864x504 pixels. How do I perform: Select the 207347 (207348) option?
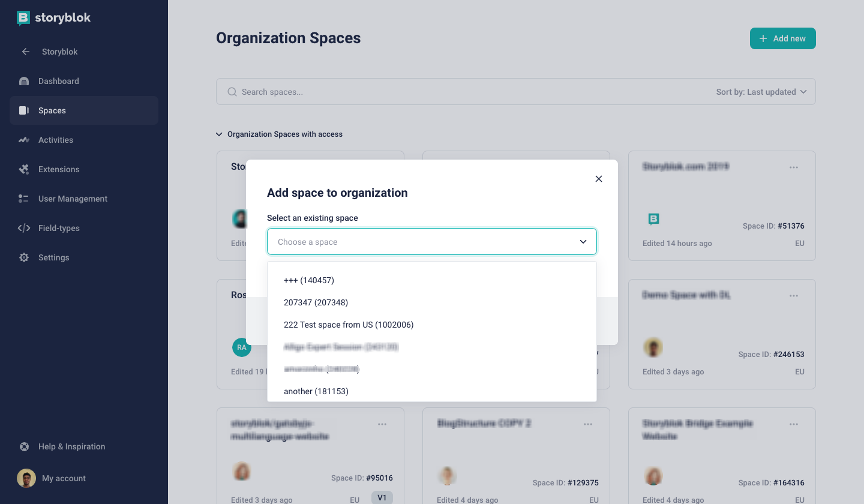[432, 302]
